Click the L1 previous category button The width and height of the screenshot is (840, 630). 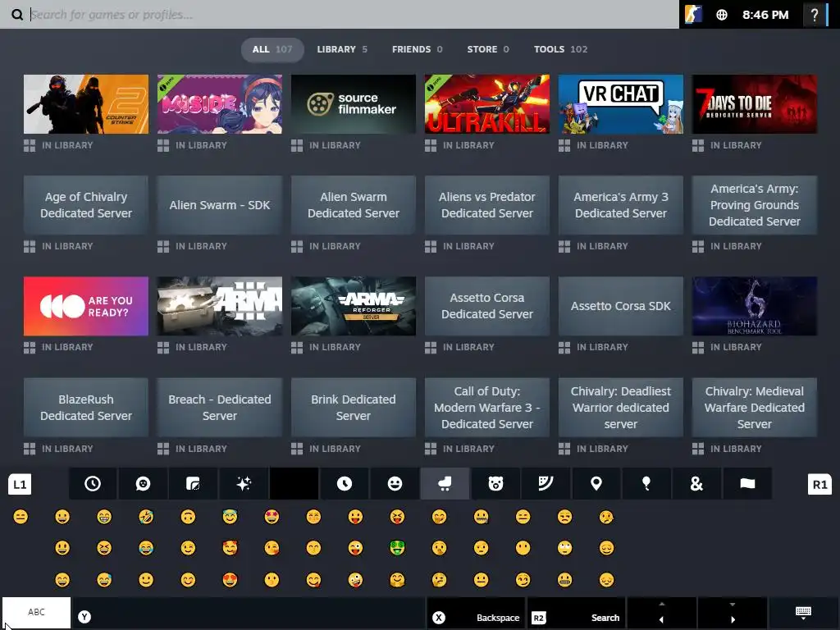point(20,484)
